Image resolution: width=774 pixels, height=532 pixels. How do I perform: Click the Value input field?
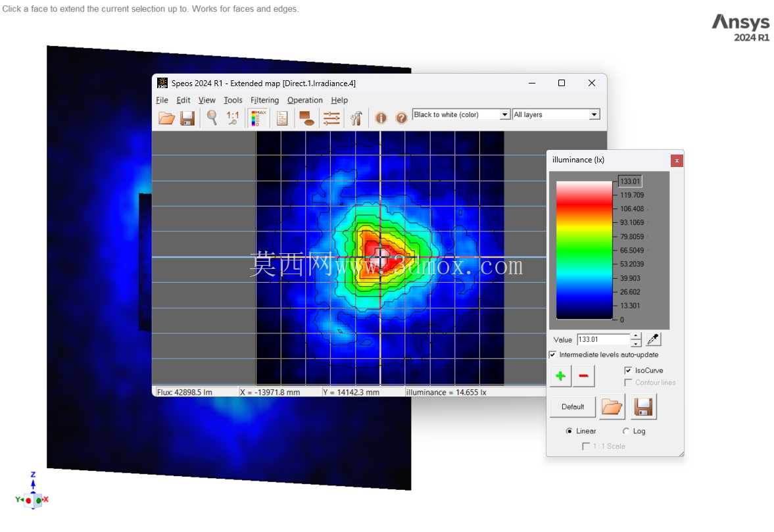click(603, 339)
